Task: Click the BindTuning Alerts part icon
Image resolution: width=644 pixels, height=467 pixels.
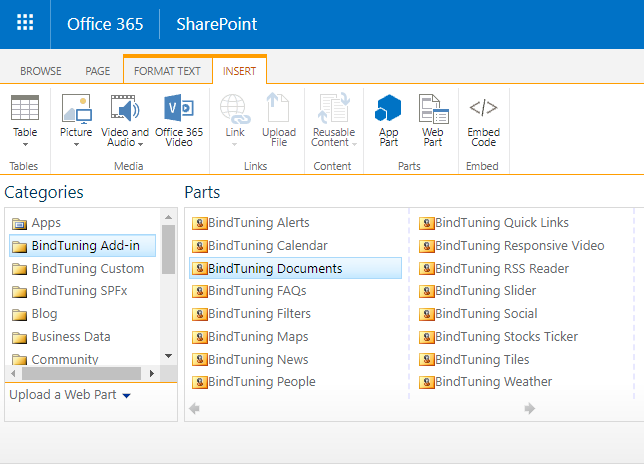Action: (200, 223)
